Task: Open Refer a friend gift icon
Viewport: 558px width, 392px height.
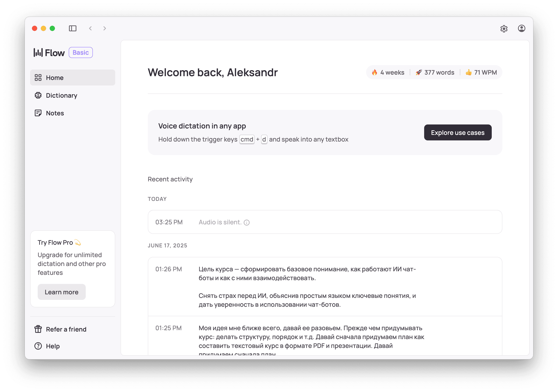Action: [38, 329]
